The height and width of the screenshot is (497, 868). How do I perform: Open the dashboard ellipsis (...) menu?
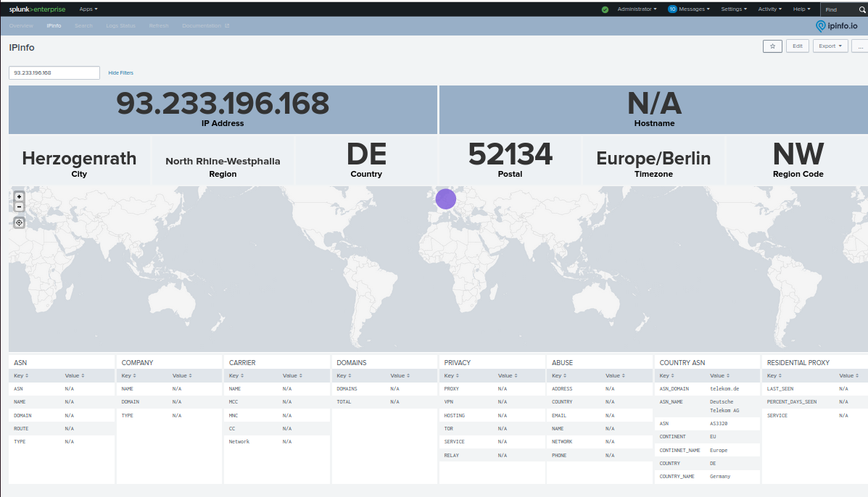859,46
